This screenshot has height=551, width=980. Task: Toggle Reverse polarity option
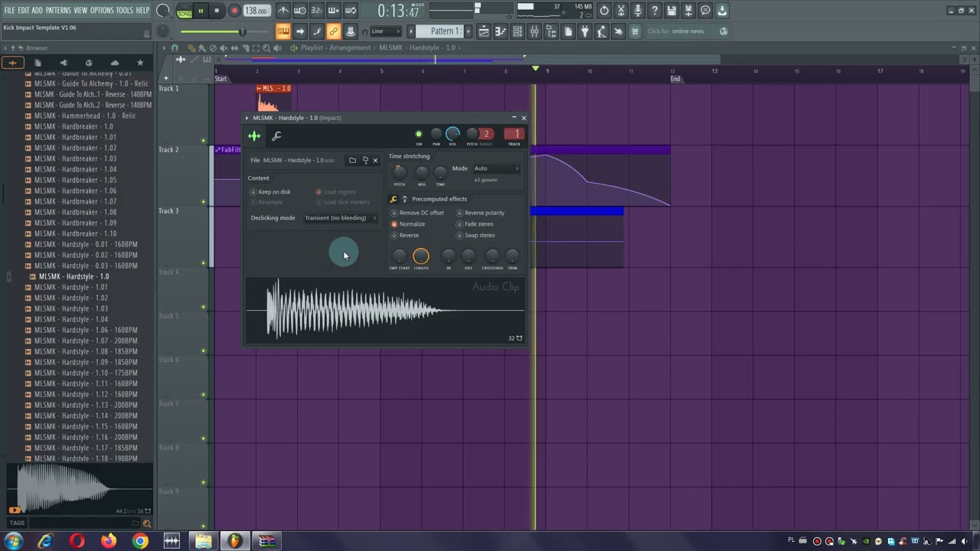pos(481,213)
